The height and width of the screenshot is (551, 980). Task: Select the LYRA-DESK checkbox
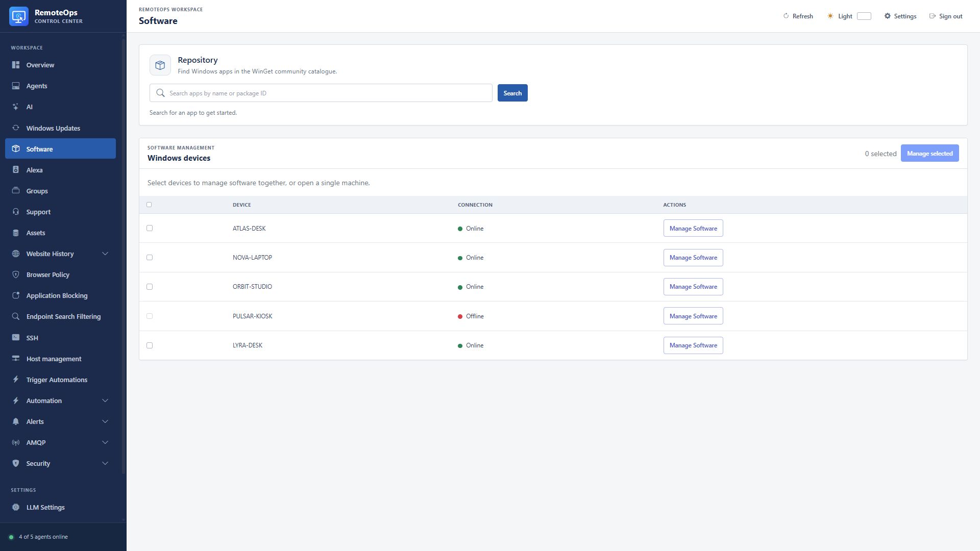(150, 345)
